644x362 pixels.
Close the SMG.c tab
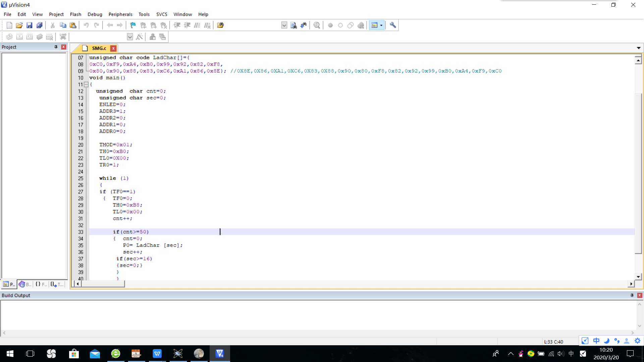point(113,48)
